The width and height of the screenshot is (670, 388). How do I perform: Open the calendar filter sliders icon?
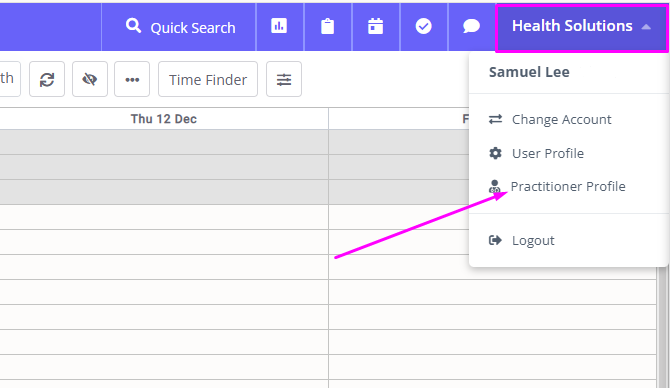pos(284,79)
